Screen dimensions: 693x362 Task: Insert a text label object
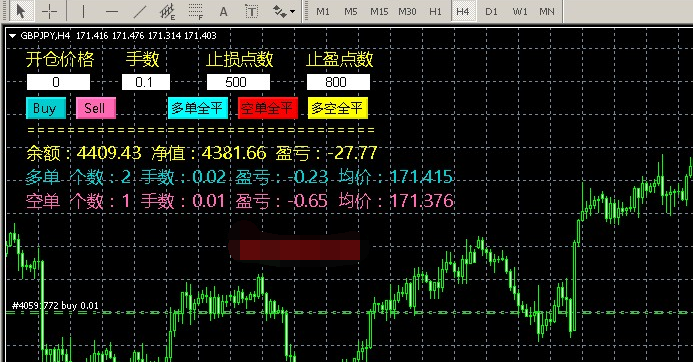(x=251, y=11)
